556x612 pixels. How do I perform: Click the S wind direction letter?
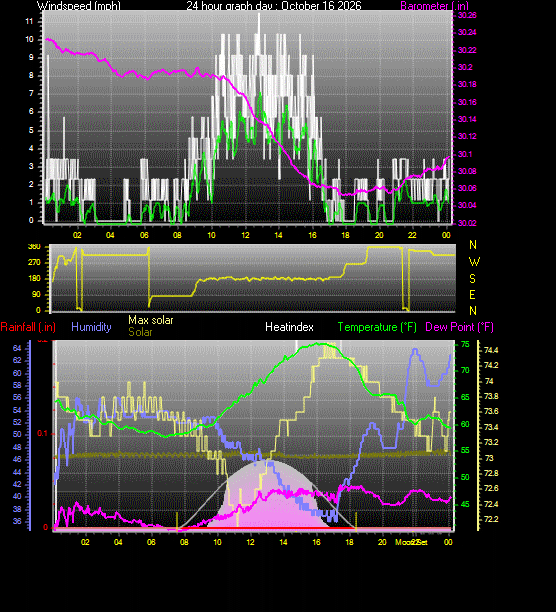click(473, 278)
